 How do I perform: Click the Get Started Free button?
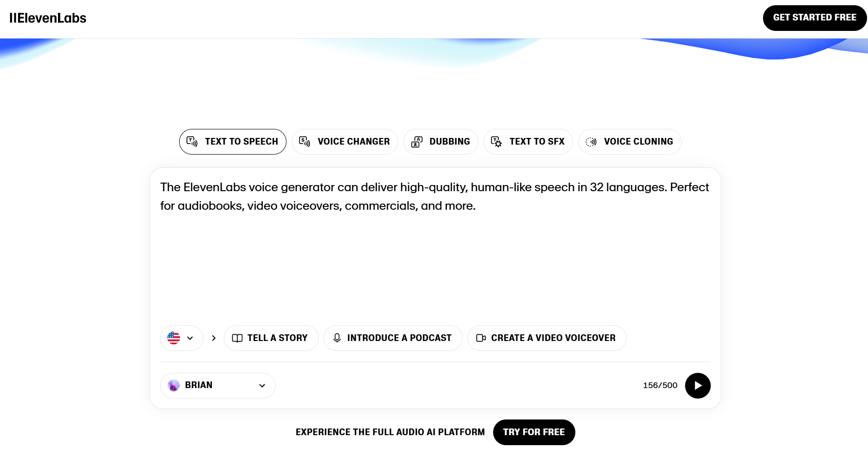click(x=815, y=18)
